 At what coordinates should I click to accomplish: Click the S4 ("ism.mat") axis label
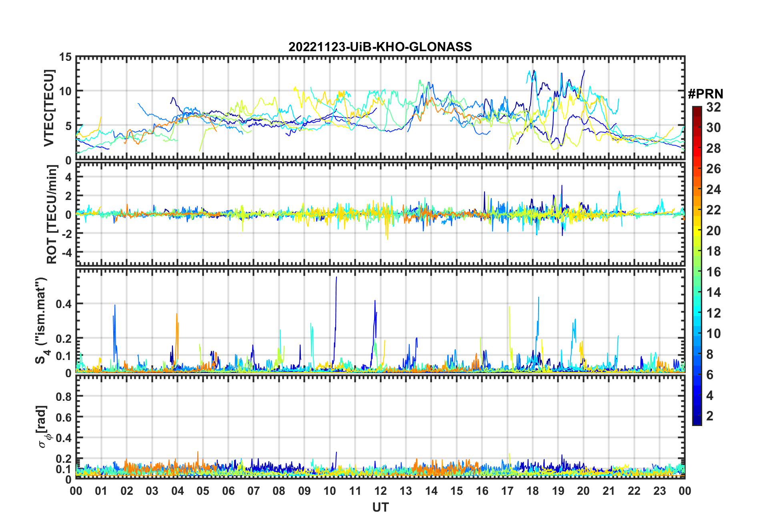point(41,321)
